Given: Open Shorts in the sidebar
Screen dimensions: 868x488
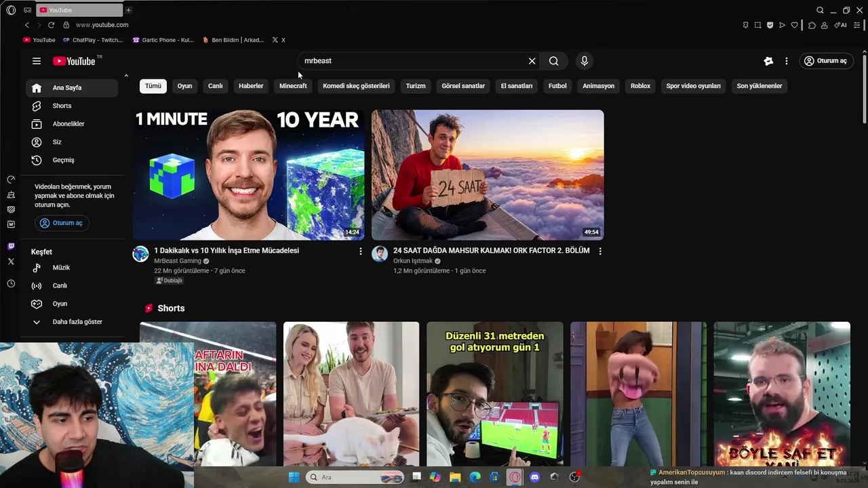Looking at the screenshot, I should tap(72, 106).
